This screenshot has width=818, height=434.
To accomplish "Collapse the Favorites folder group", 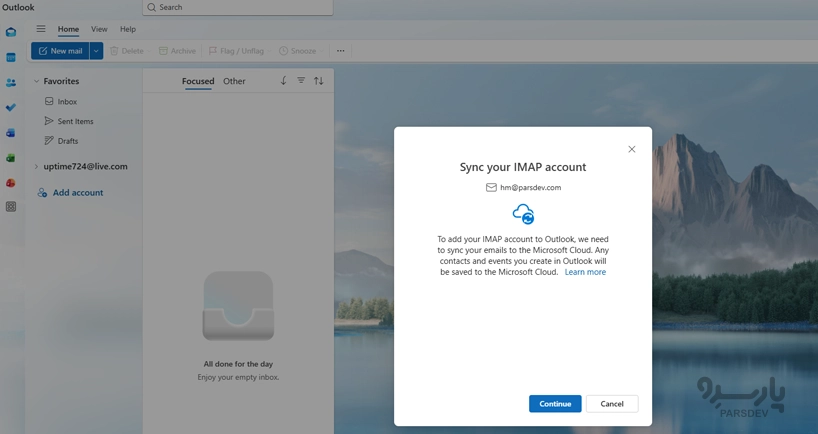I will coord(37,81).
